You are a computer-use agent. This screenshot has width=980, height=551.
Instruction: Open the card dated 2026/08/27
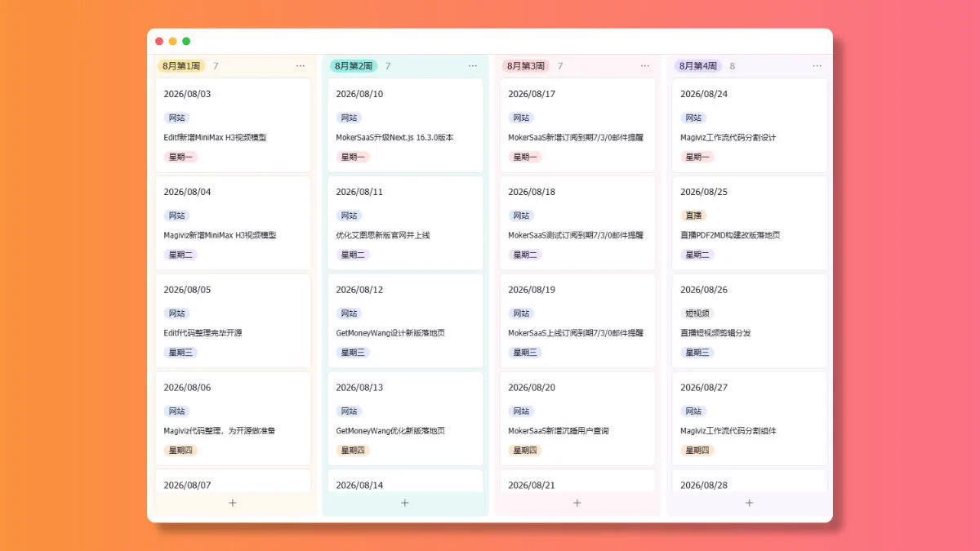[750, 419]
